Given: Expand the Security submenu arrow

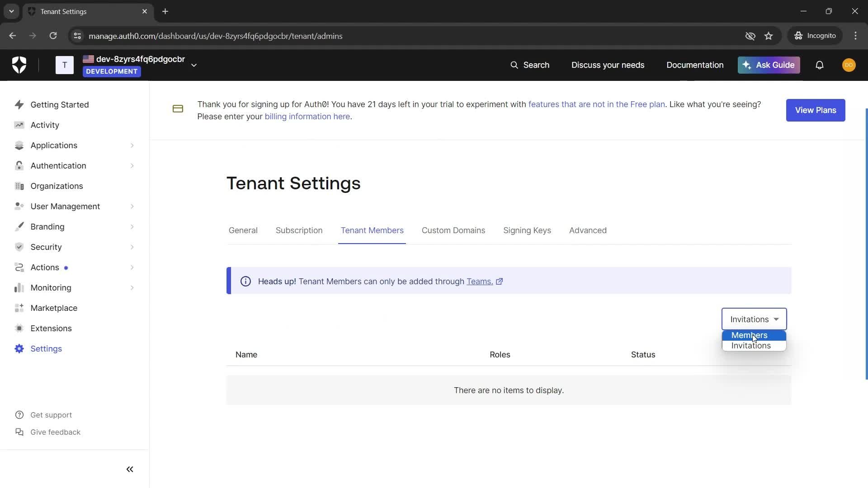Looking at the screenshot, I should click(132, 247).
